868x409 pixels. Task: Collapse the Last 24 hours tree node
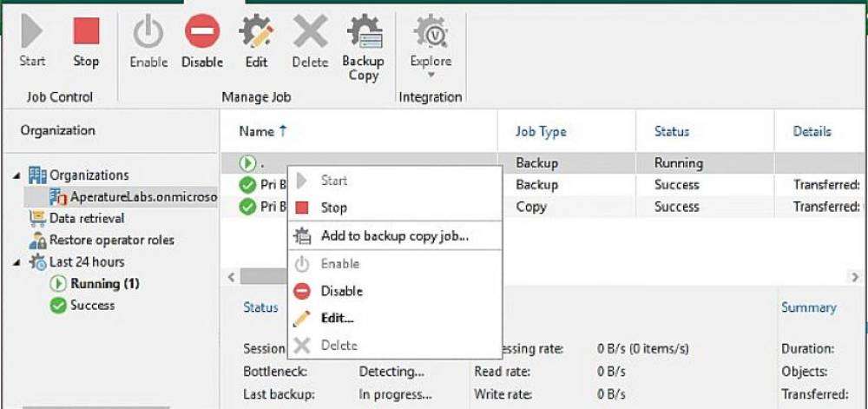[16, 261]
